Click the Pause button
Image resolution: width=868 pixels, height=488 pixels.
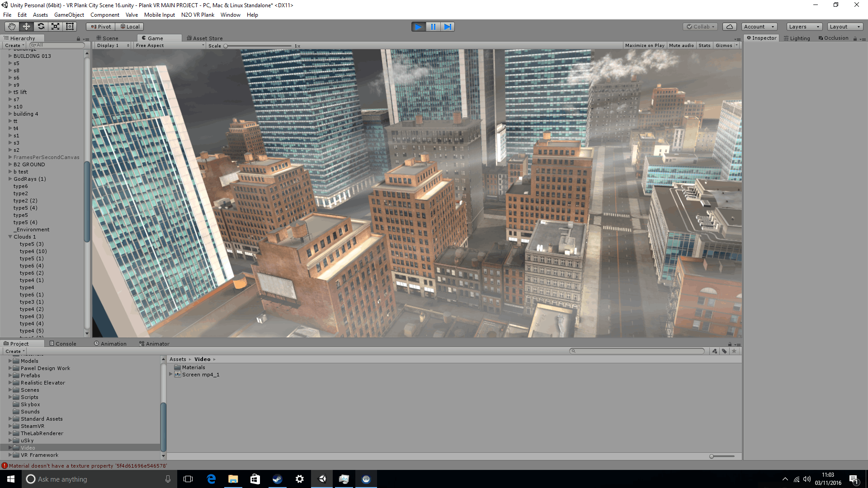point(433,27)
